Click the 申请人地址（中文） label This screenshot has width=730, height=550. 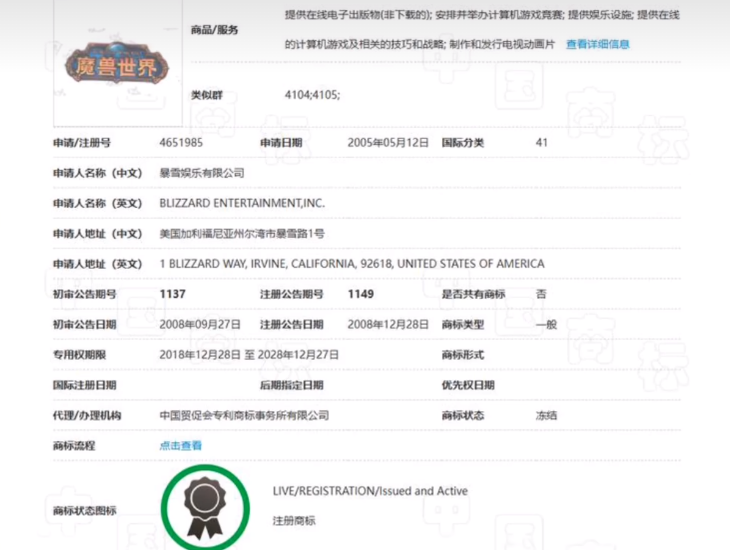pos(97,234)
